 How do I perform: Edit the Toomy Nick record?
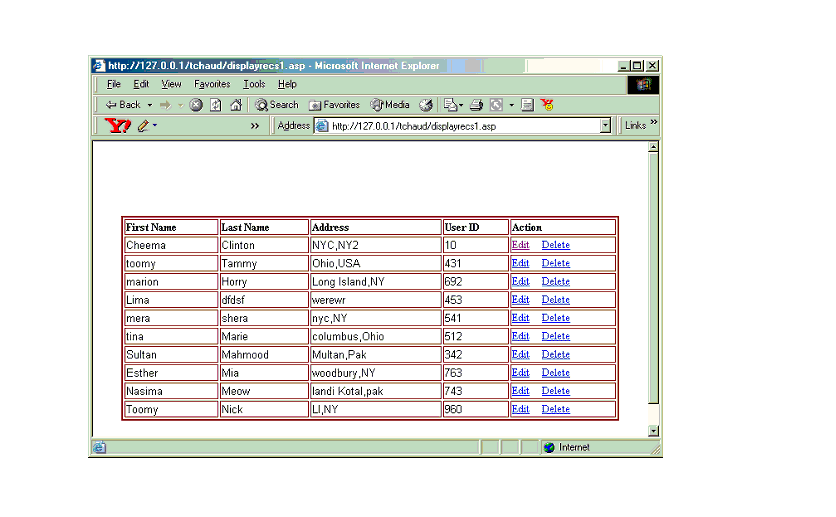pyautogui.click(x=520, y=409)
